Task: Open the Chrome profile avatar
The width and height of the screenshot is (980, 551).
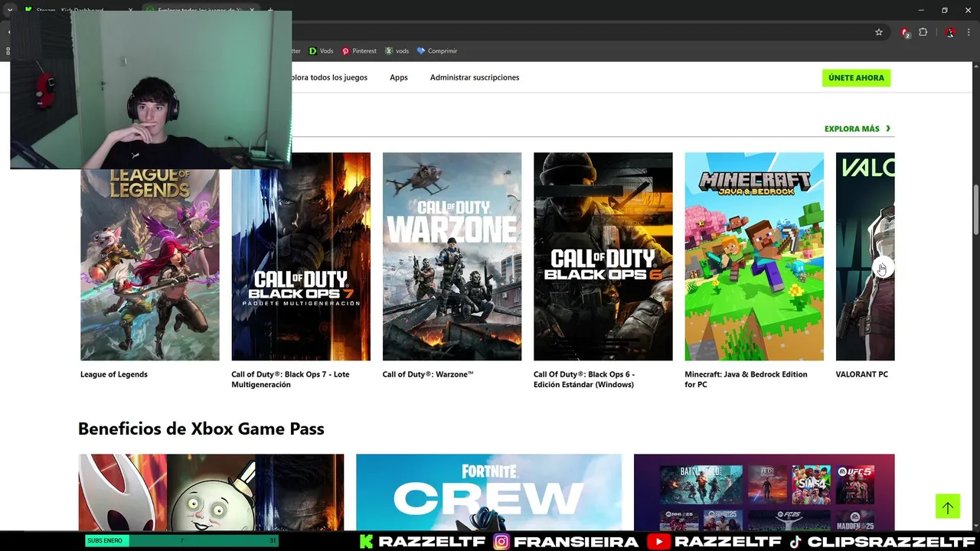Action: [950, 32]
